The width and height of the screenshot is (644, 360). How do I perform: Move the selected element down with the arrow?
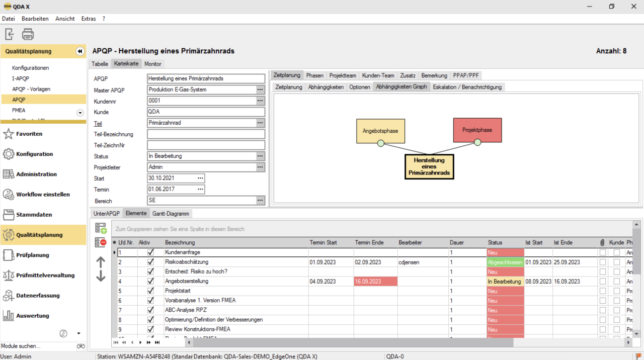coord(101,276)
